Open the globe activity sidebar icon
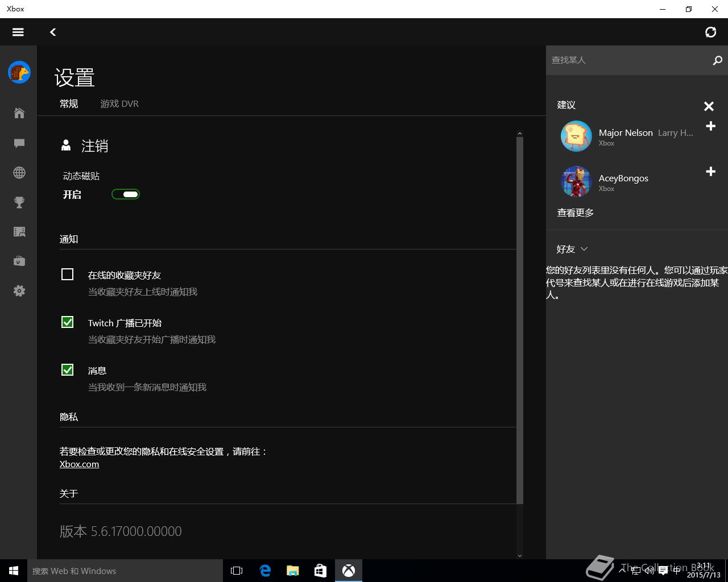 coord(19,173)
